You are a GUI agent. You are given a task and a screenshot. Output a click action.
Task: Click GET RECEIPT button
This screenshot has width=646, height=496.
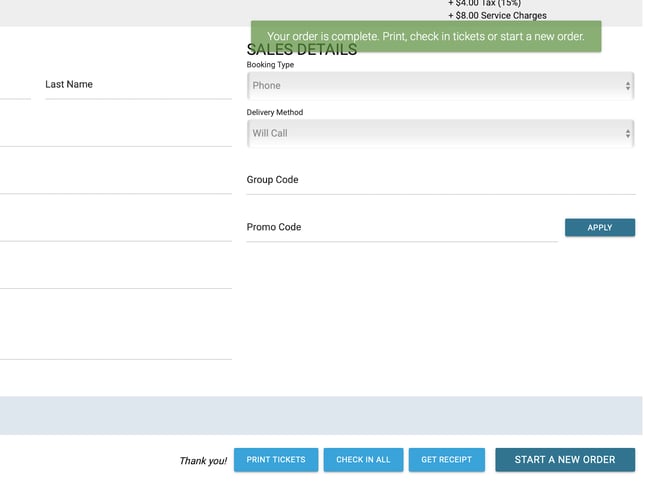pos(446,460)
